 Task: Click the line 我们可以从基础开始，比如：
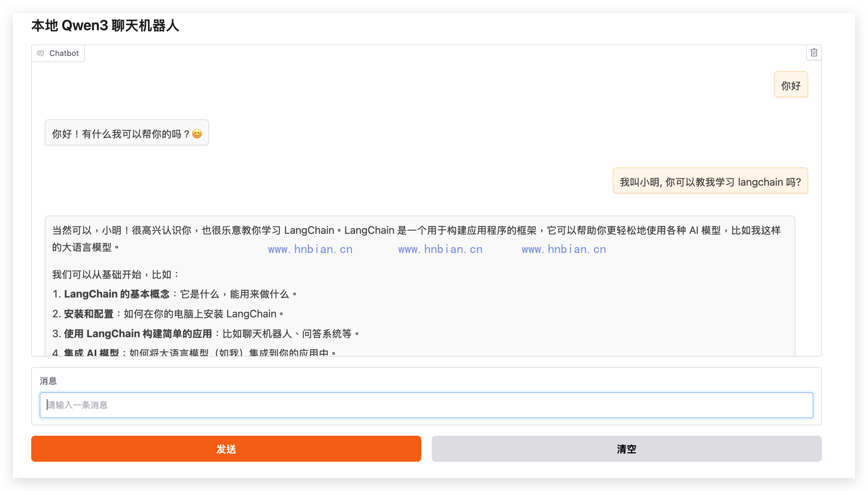coord(115,274)
